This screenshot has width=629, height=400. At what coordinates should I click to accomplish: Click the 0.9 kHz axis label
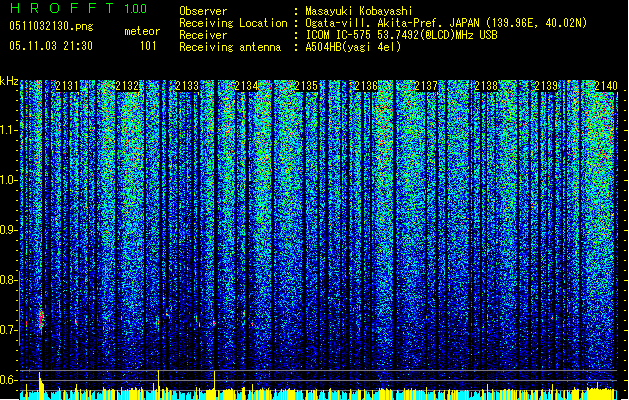[8, 230]
